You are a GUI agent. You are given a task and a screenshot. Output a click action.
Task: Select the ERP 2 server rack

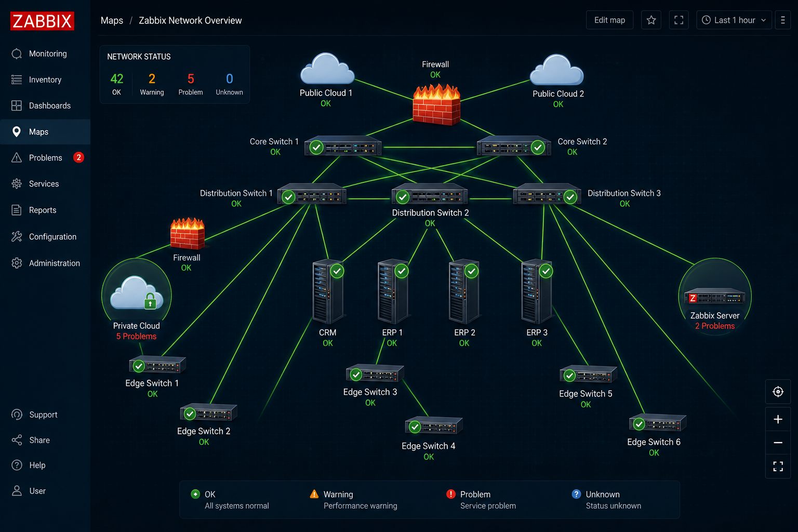[x=464, y=292]
